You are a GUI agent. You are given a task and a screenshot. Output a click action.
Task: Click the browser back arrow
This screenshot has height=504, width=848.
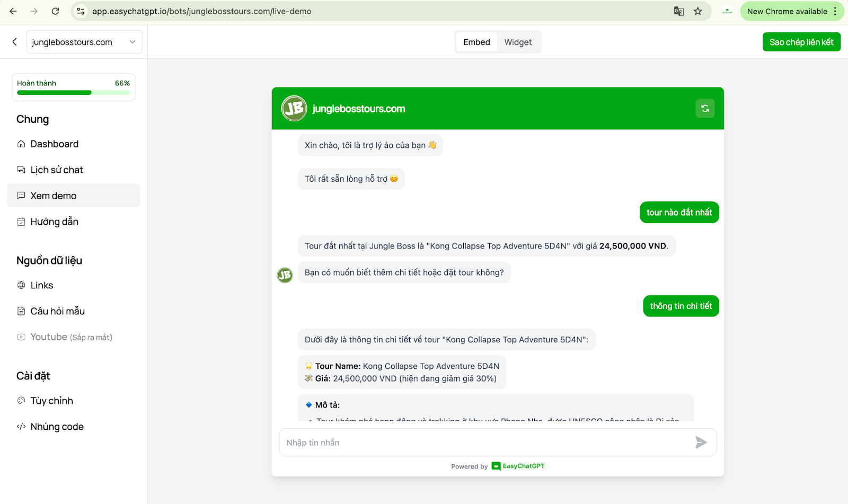point(13,11)
